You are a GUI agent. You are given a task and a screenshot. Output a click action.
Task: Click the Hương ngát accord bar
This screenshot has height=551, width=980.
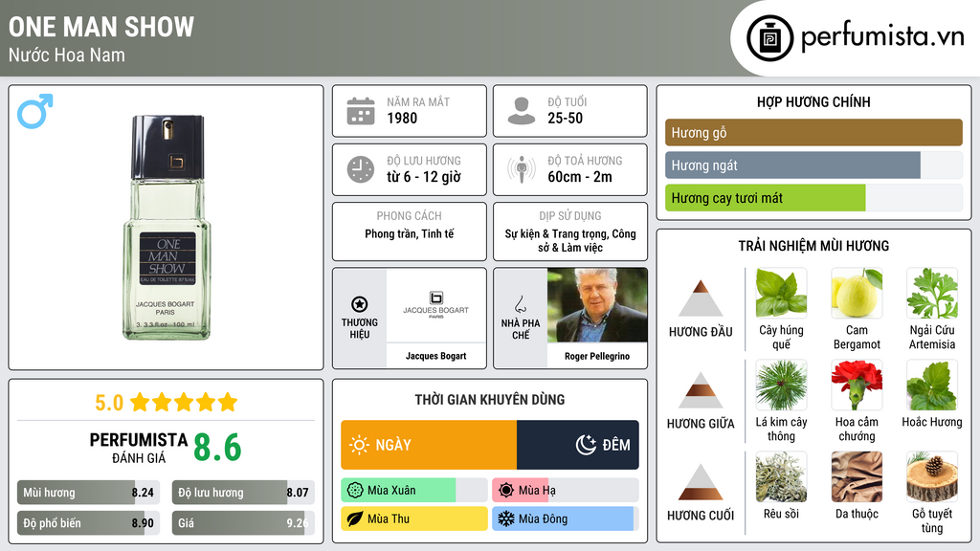pos(813,165)
